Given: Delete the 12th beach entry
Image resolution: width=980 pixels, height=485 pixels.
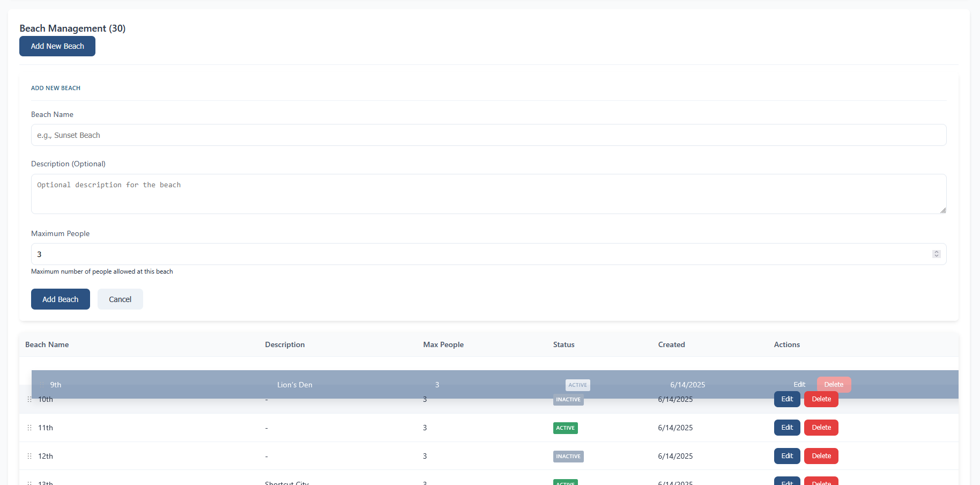Looking at the screenshot, I should [821, 456].
